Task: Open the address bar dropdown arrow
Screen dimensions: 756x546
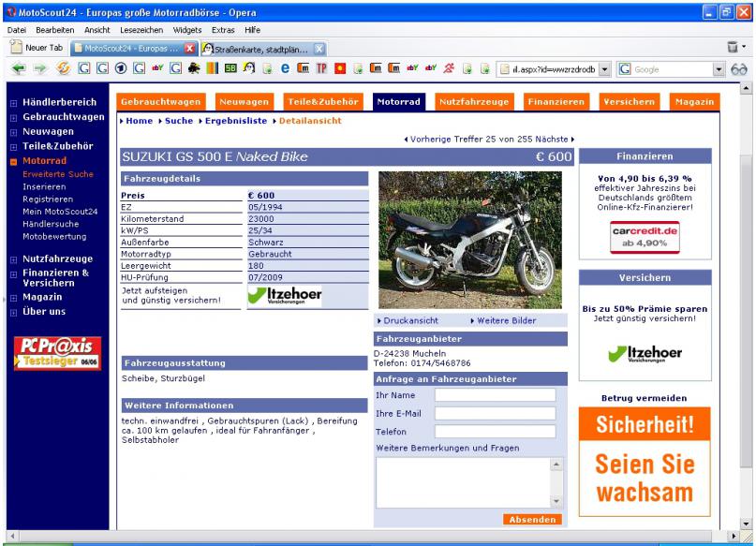Action: click(x=603, y=70)
